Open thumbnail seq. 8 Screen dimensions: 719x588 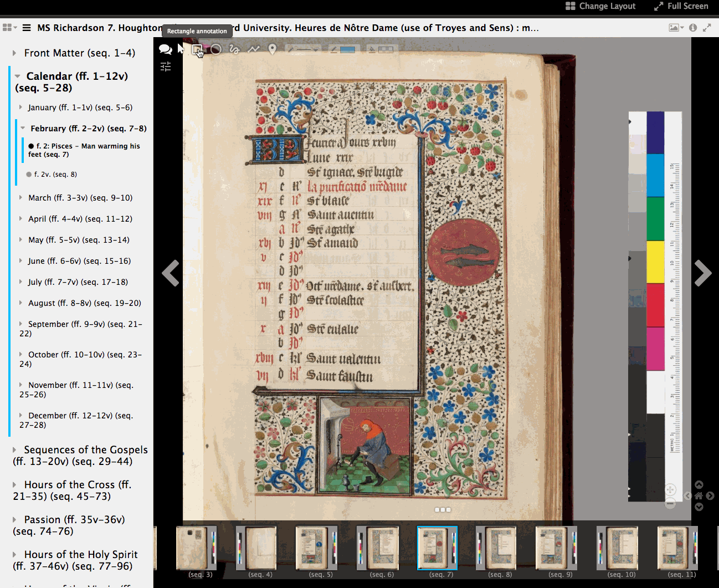[496, 548]
